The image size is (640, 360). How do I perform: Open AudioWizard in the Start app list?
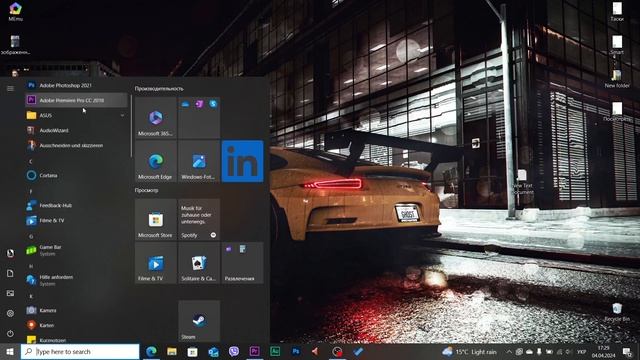pyautogui.click(x=76, y=130)
